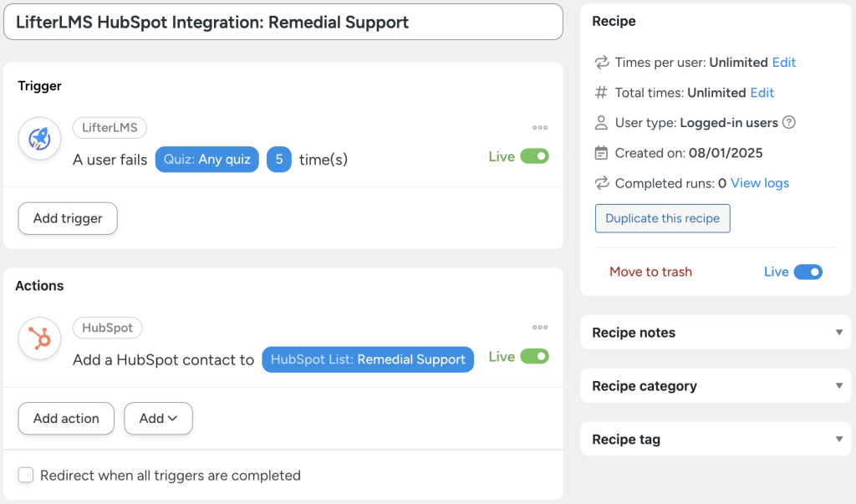
Task: Open the HubSpot action's three-dot options menu
Action: (x=540, y=327)
